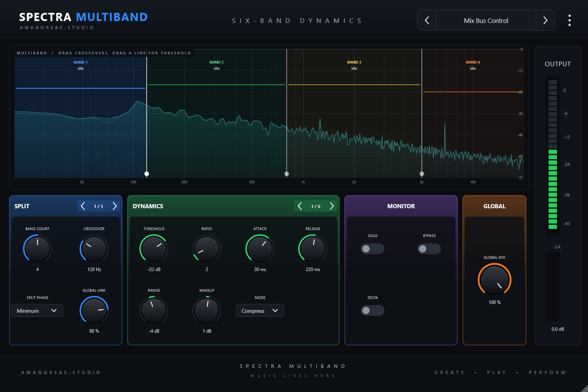The height and width of the screenshot is (392, 588).
Task: Open the three-dot options menu
Action: point(570,20)
